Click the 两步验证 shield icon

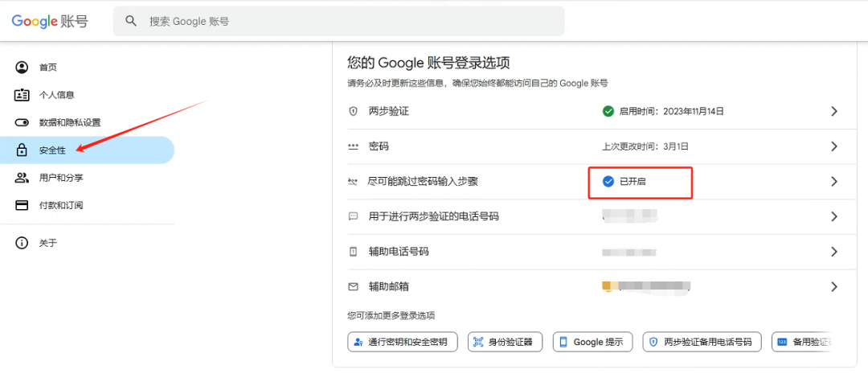pyautogui.click(x=353, y=112)
